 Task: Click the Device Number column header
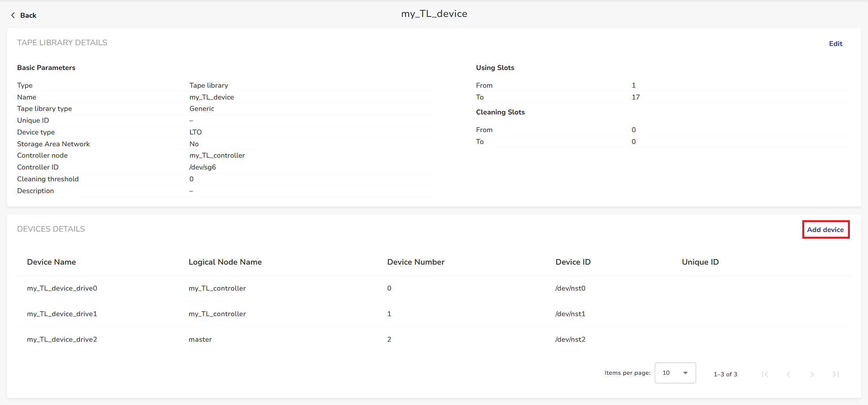point(416,262)
